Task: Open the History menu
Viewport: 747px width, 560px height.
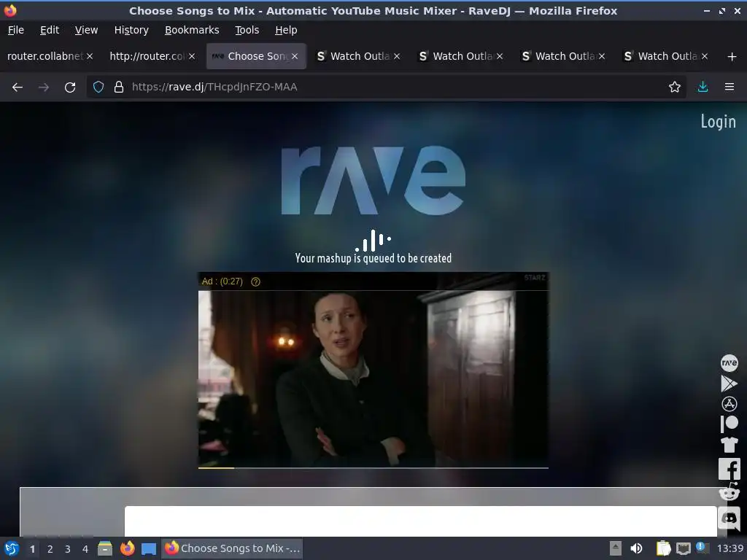Action: pyautogui.click(x=131, y=30)
